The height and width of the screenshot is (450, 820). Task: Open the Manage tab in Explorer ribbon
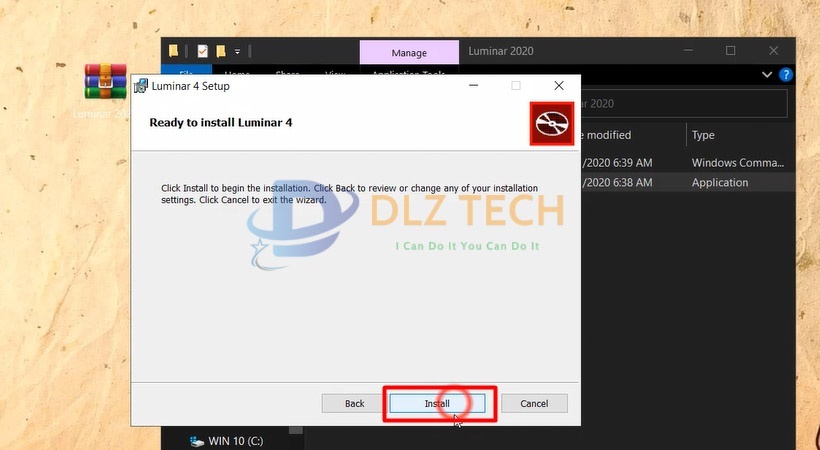[x=408, y=52]
